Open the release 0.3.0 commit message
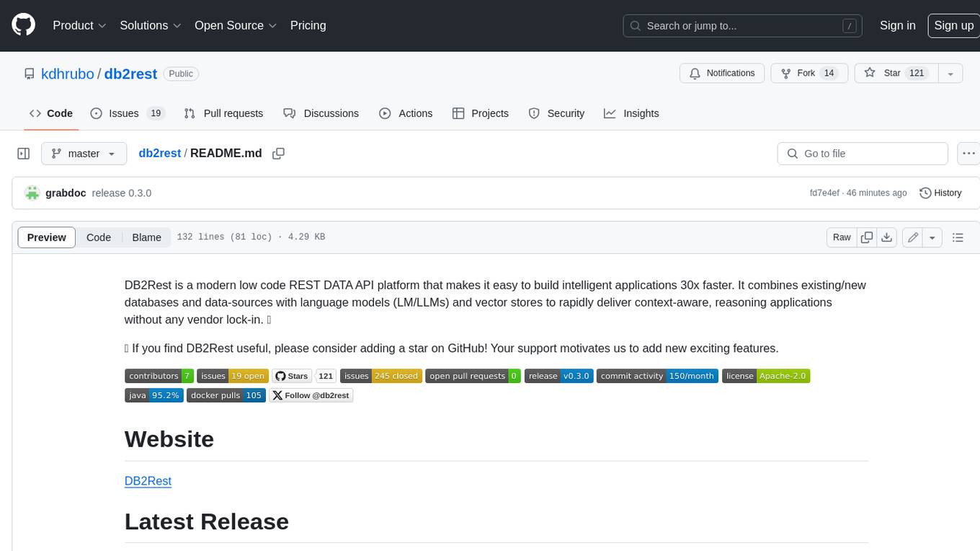The height and width of the screenshot is (551, 980). click(122, 193)
